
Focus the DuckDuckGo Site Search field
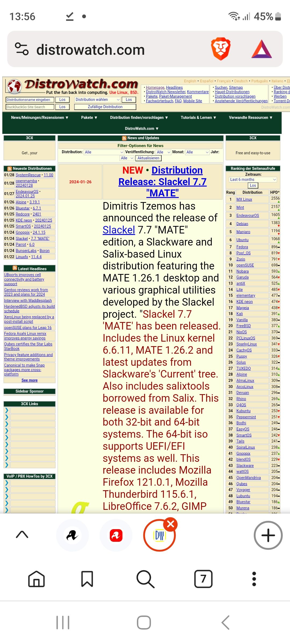tap(30, 107)
